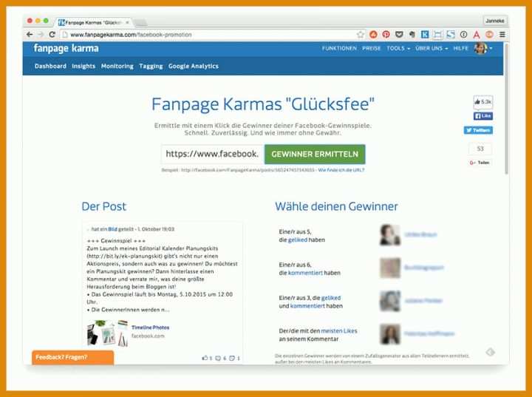Click winner avatar for 'meisten Likes' row
The image size is (532, 397).
pos(390,334)
